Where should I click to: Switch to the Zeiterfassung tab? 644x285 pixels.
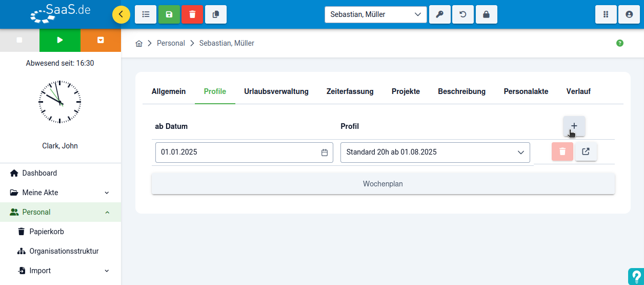pyautogui.click(x=350, y=91)
